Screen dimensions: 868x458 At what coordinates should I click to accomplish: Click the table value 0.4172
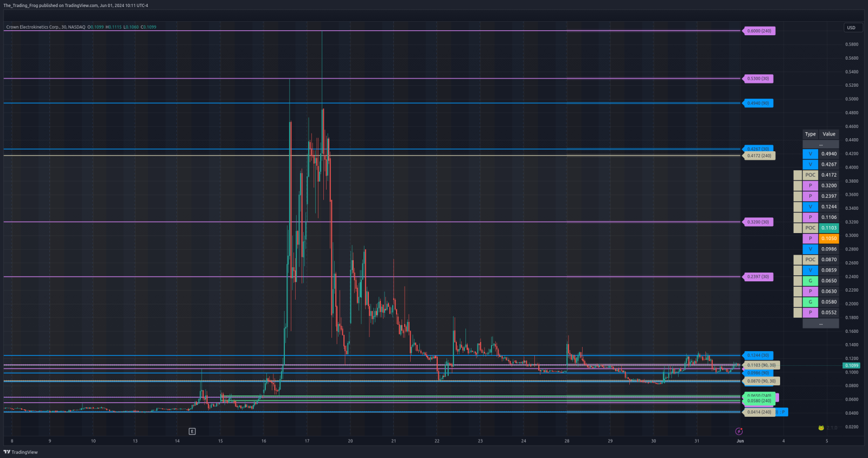click(x=829, y=175)
